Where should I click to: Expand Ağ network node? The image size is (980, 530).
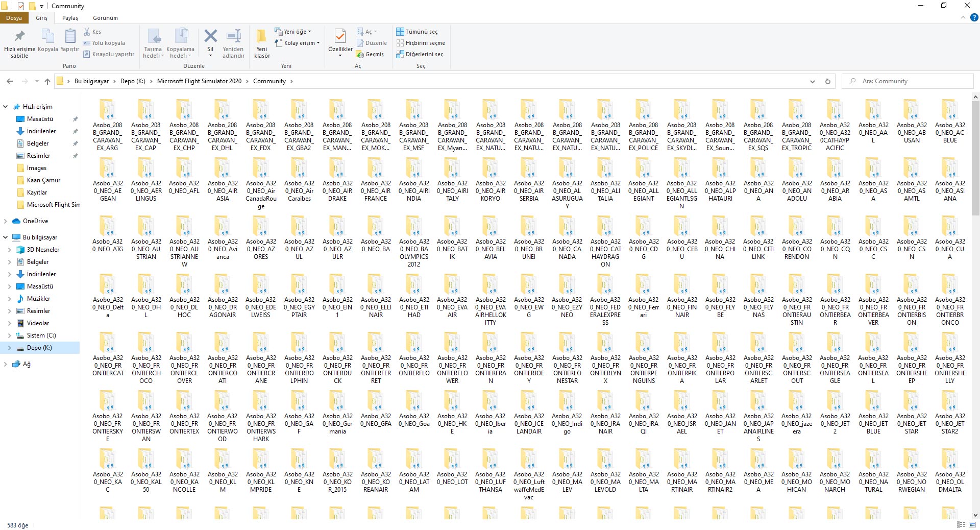[6, 364]
